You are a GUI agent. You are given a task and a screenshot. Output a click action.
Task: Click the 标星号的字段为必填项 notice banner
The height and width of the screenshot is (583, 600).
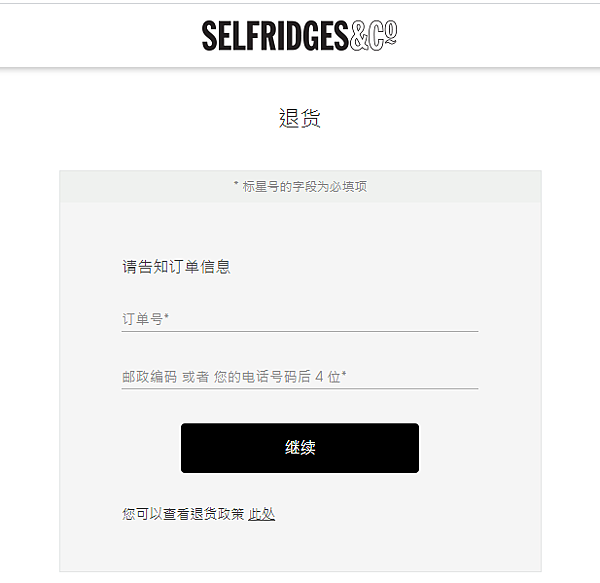pos(300,186)
